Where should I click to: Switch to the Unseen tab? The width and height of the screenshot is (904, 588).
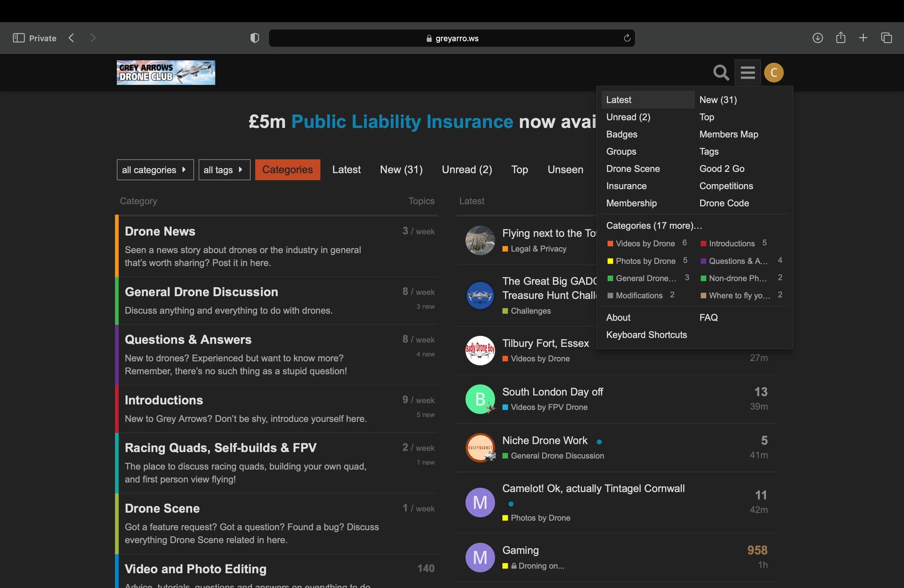565,169
